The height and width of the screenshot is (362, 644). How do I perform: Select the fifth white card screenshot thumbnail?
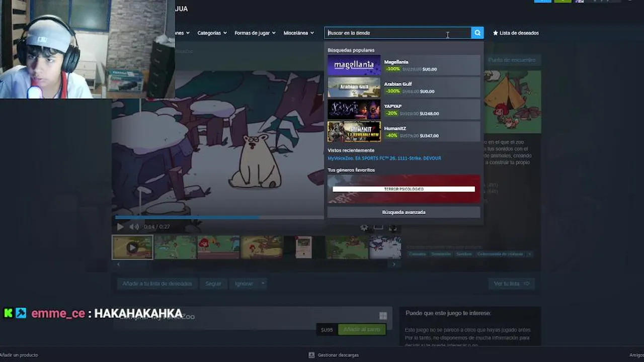point(304,247)
